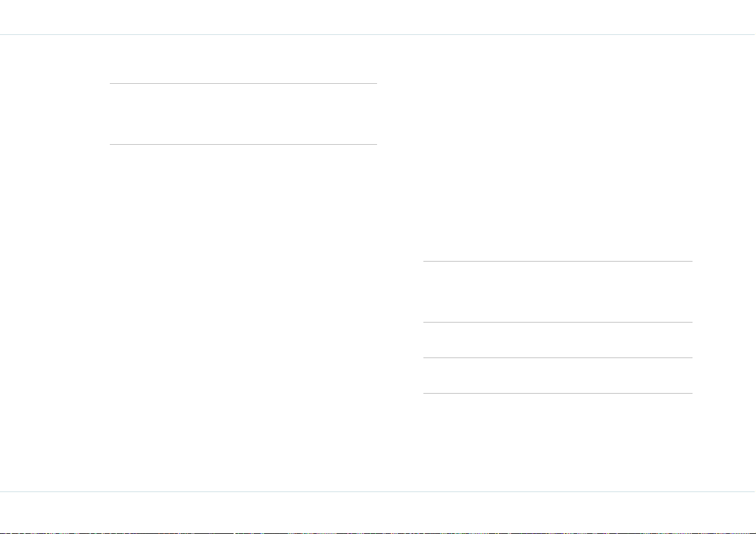Click the first gray divider in left column

(x=243, y=83)
